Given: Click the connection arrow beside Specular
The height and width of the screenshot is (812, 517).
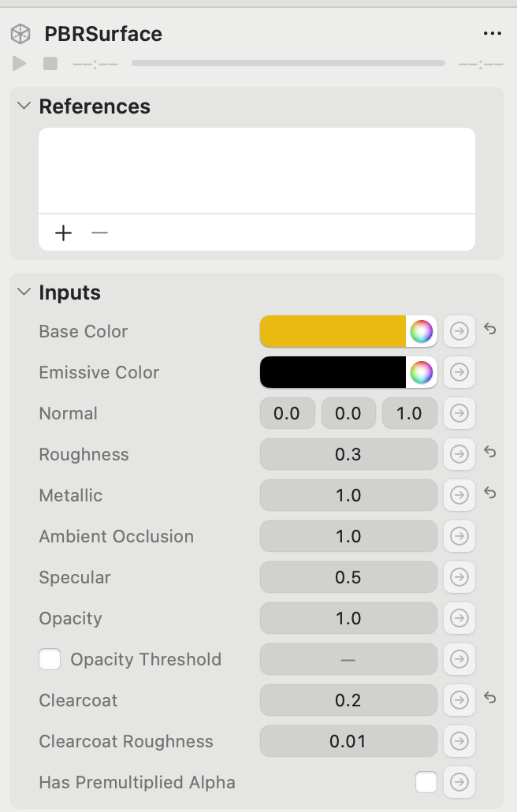Looking at the screenshot, I should point(459,577).
